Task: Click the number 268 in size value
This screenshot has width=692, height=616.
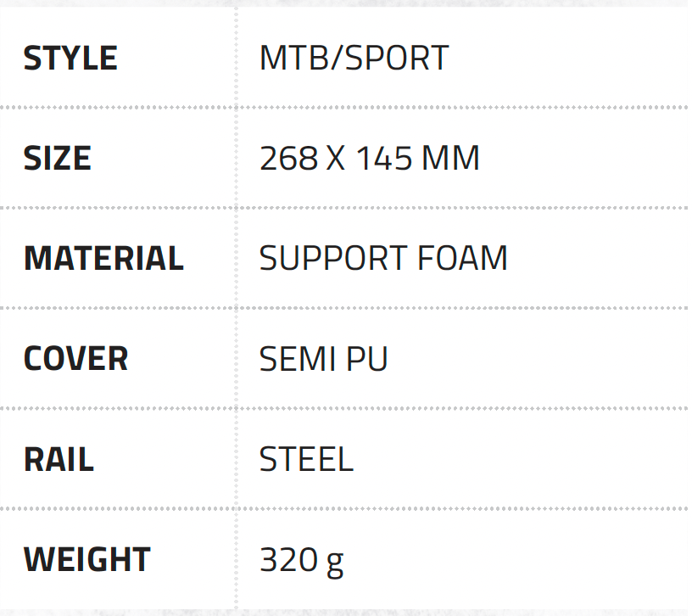Action: 287,159
